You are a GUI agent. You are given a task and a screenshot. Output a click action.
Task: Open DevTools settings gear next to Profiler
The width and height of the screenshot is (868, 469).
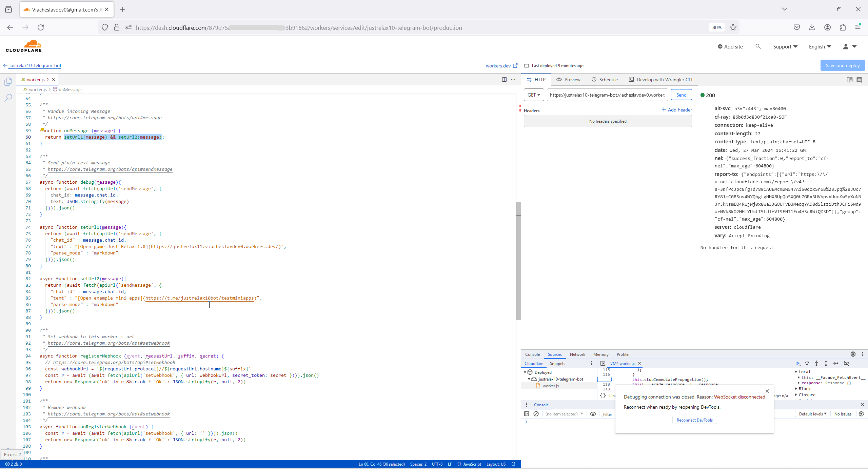point(853,354)
